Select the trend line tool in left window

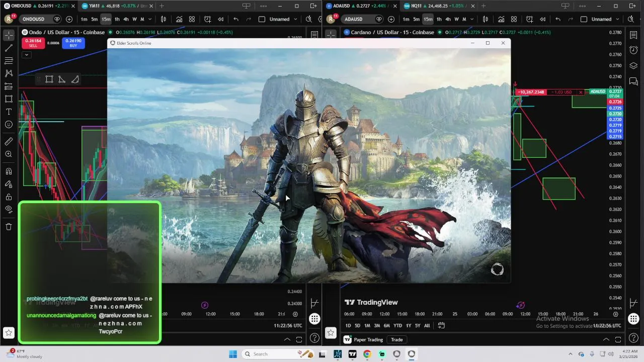point(9,48)
